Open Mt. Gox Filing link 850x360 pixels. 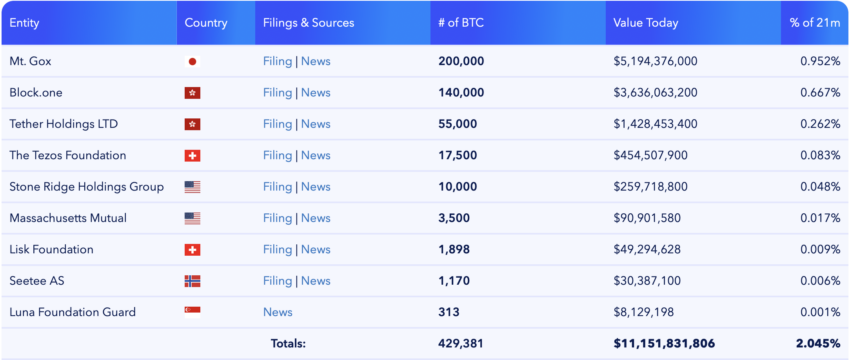pos(278,61)
